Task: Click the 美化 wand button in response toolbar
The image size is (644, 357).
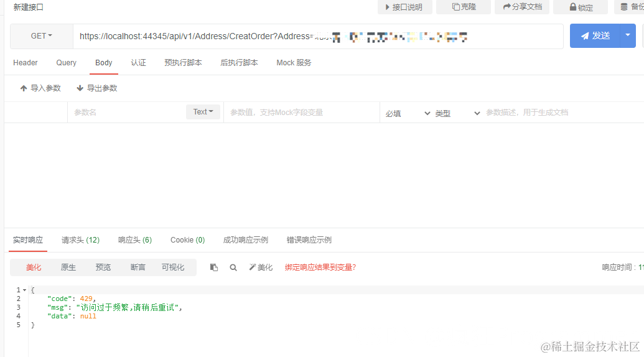Action: coord(261,267)
